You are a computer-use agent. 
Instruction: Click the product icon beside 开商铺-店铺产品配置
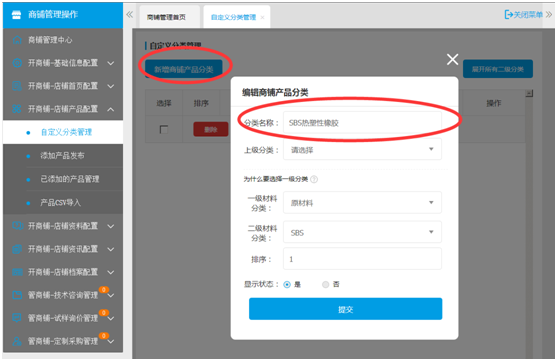[17, 109]
